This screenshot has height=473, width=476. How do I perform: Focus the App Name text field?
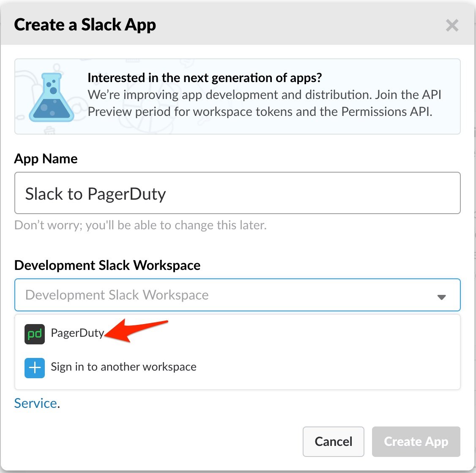click(x=237, y=193)
